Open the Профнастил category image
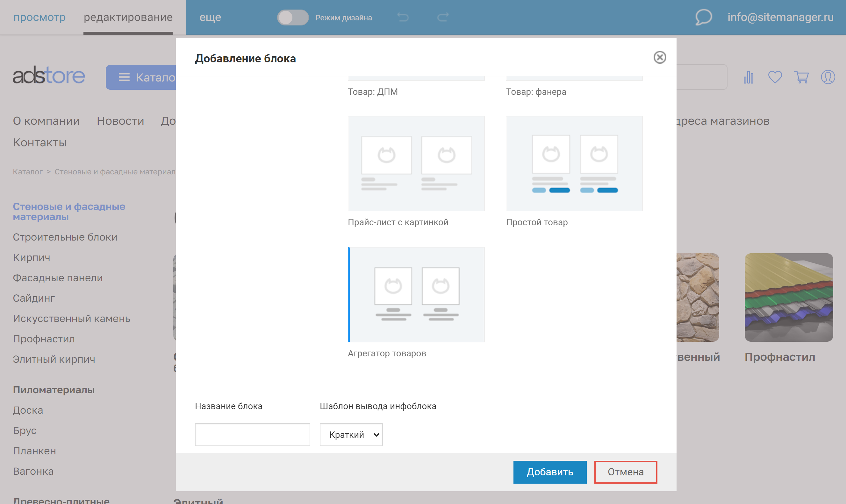The width and height of the screenshot is (846, 504). (x=788, y=297)
